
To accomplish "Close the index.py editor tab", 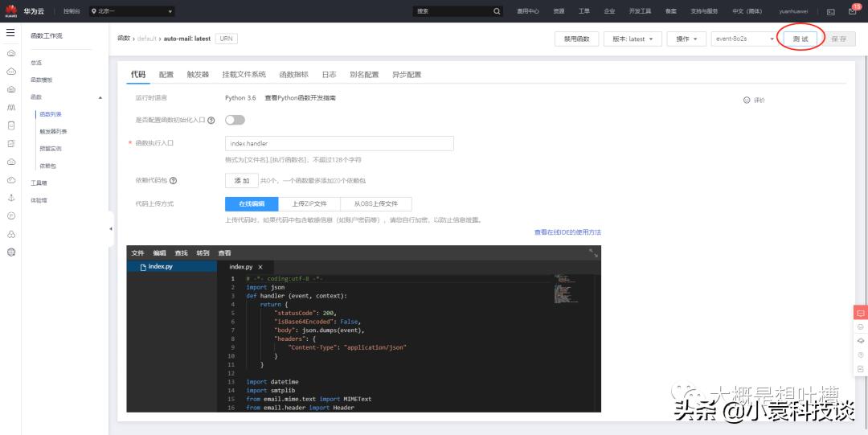I will [x=260, y=267].
